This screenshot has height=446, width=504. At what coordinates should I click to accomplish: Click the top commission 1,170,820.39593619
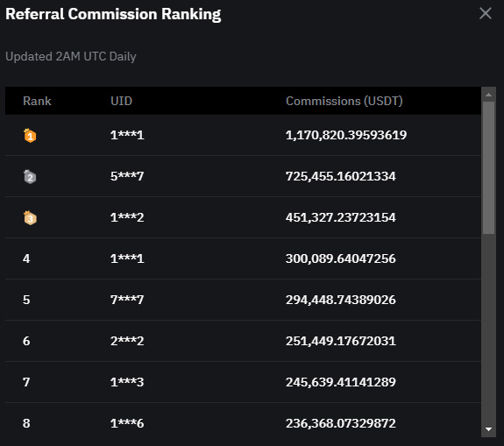coord(346,135)
